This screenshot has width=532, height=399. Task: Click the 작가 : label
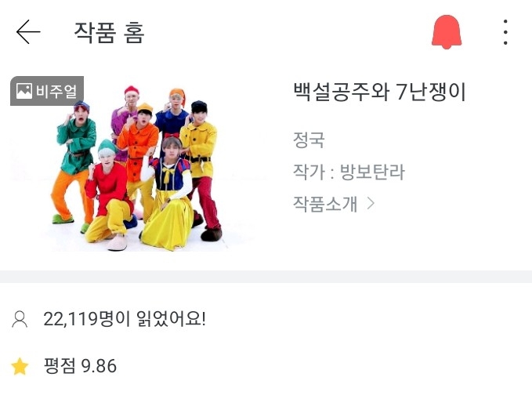(314, 172)
